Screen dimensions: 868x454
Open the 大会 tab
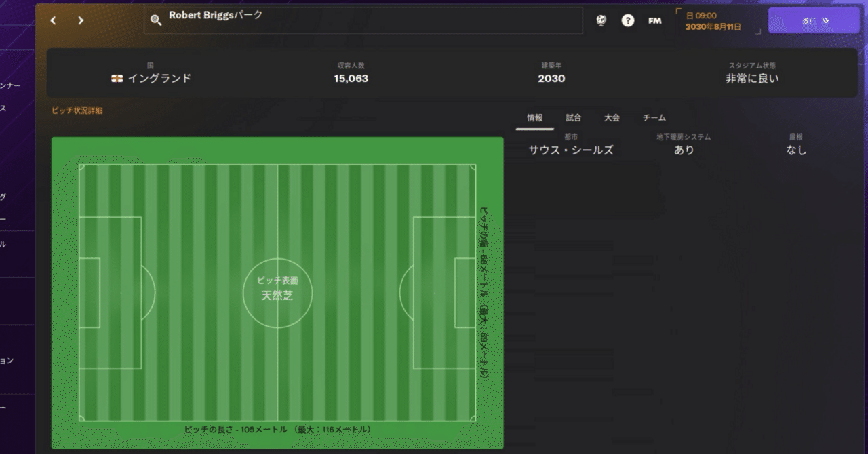(612, 117)
